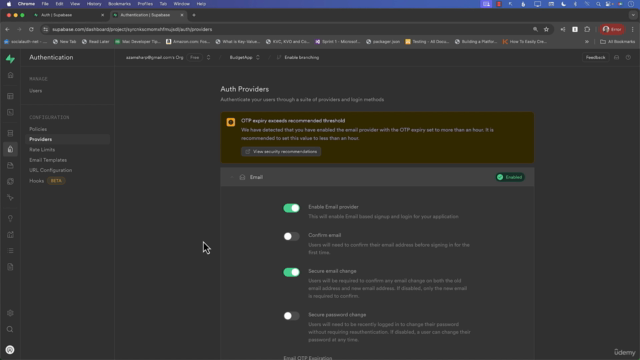Go back with Chrome back arrow
The width and height of the screenshot is (640, 360).
click(7, 29)
